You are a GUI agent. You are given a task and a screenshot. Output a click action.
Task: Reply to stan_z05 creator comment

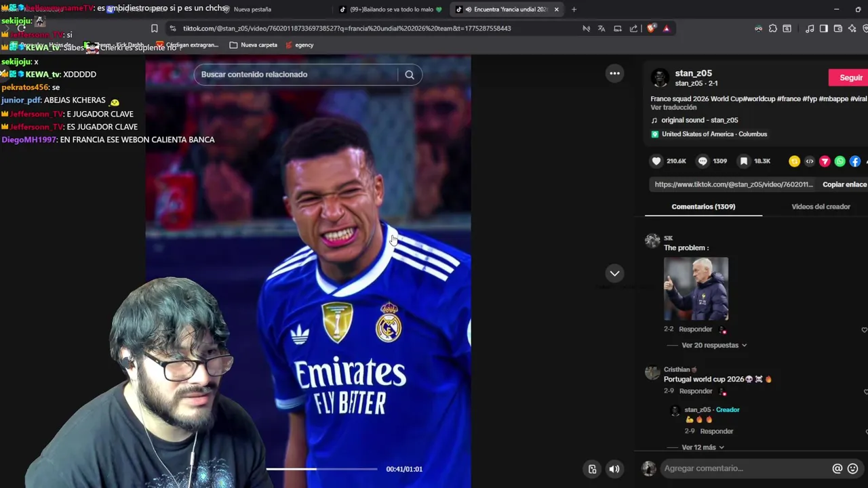click(716, 431)
